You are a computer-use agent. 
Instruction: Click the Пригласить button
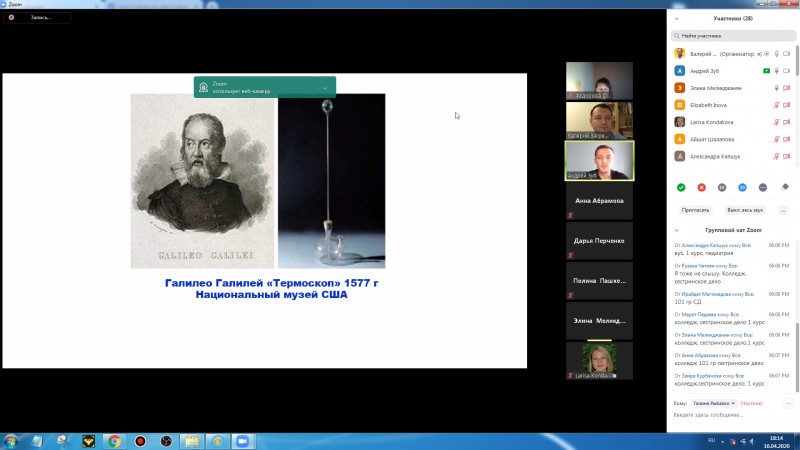coord(695,210)
